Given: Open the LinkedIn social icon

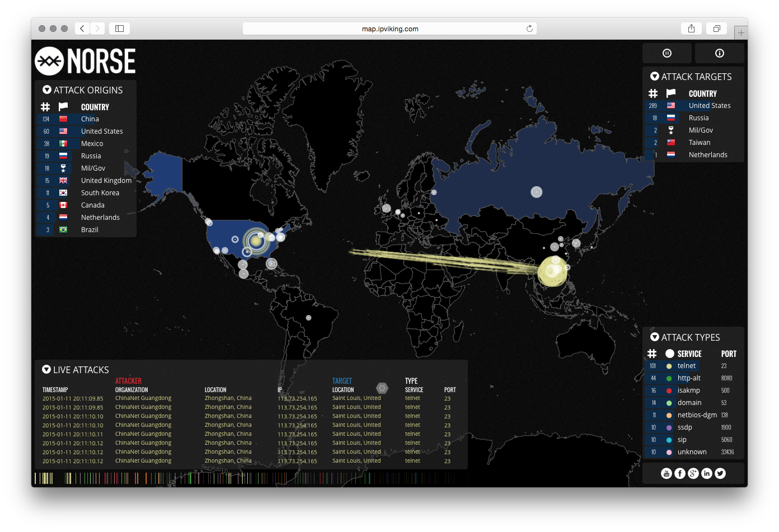Looking at the screenshot, I should point(707,474).
